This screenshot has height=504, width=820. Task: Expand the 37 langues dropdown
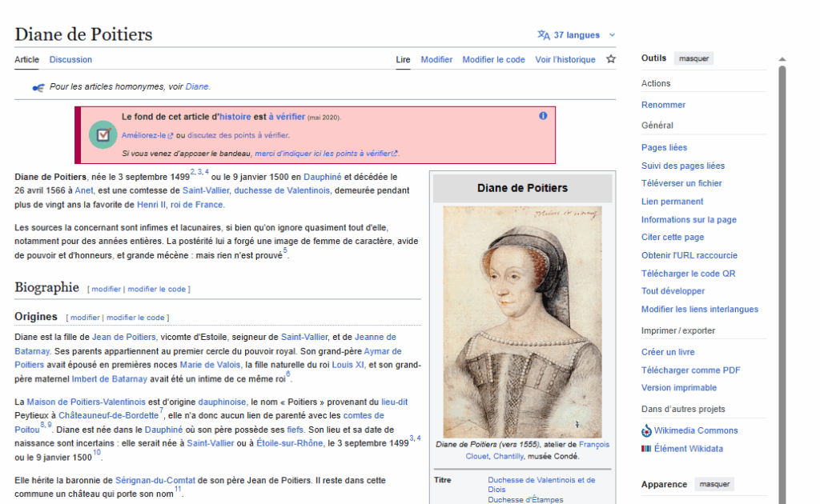click(x=577, y=35)
